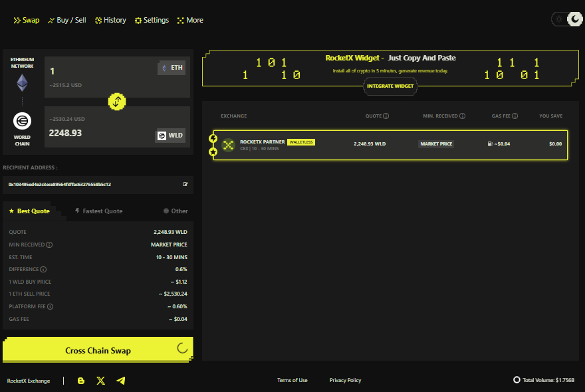Show info for the Quote column header
585x392 pixels.
click(x=386, y=116)
